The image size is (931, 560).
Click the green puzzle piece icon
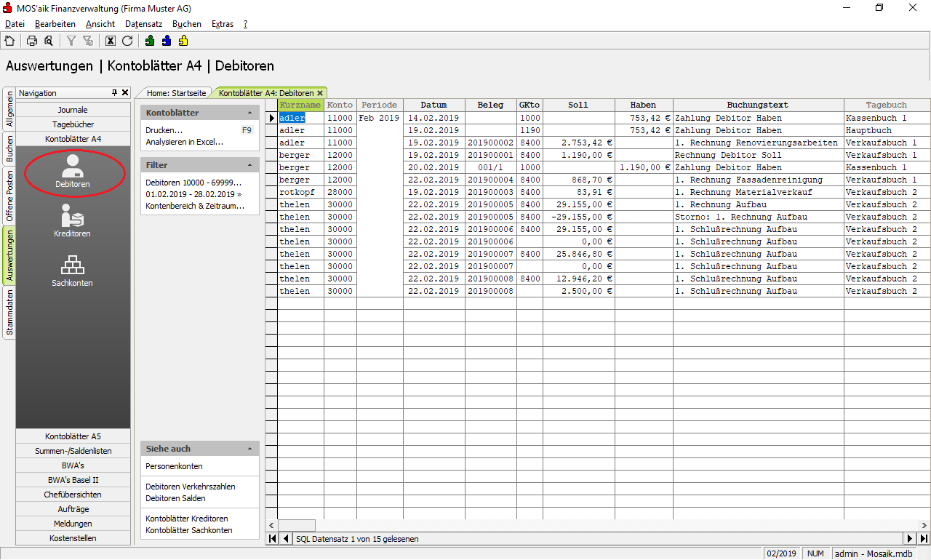point(150,41)
